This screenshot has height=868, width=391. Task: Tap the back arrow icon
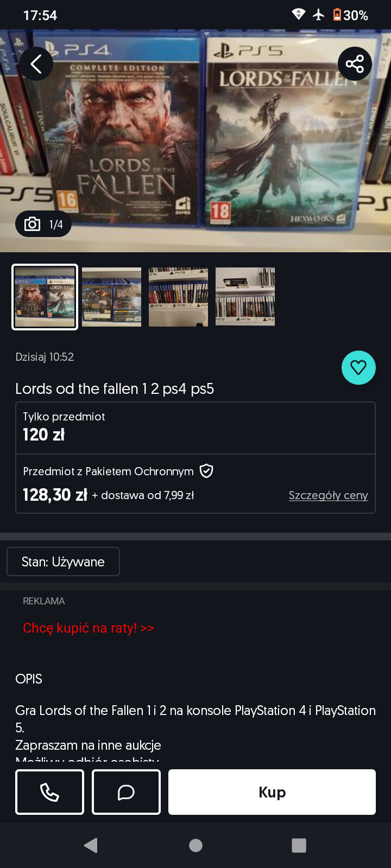point(36,64)
